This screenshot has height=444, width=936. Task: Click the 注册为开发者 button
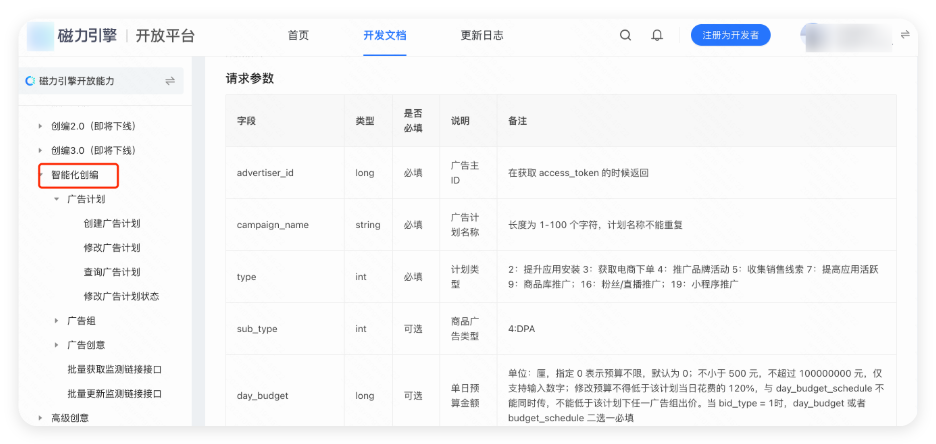[x=731, y=35]
